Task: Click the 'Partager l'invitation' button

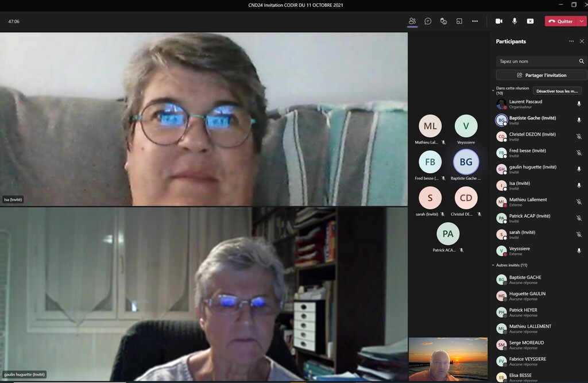Action: 541,75
